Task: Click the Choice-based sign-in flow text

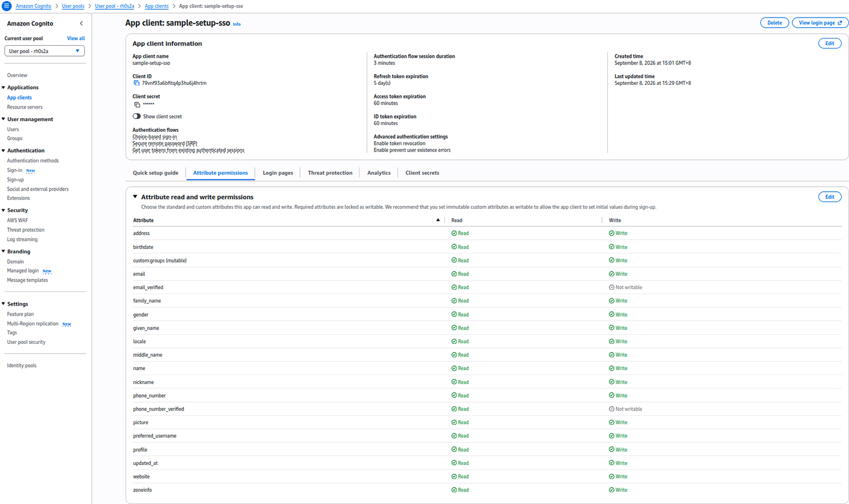Action: pos(155,137)
